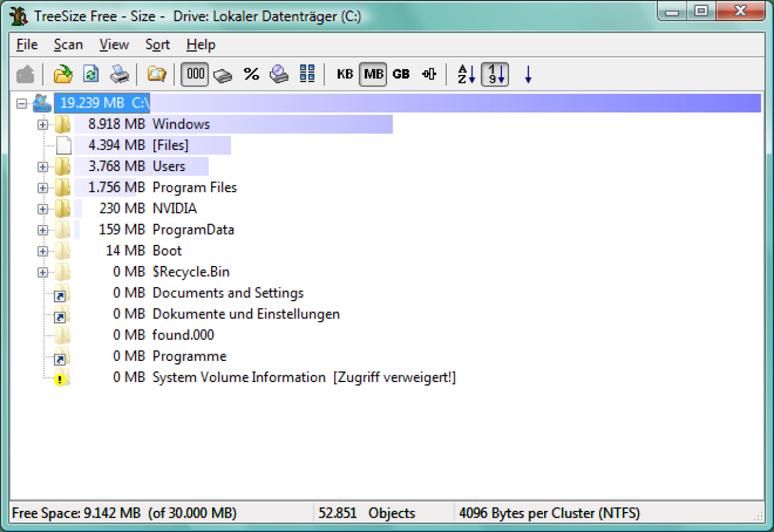Click the window resize grip at status bar corner
The width and height of the screenshot is (774, 532).
click(758, 515)
